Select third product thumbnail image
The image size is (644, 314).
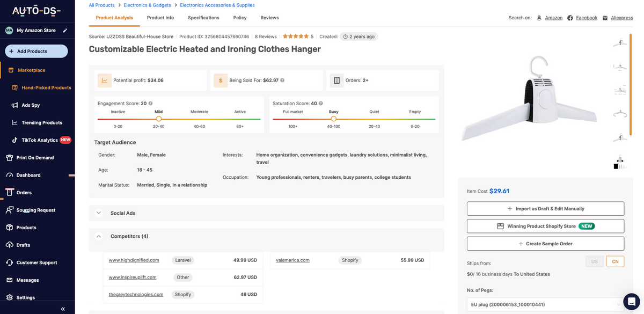click(x=620, y=91)
